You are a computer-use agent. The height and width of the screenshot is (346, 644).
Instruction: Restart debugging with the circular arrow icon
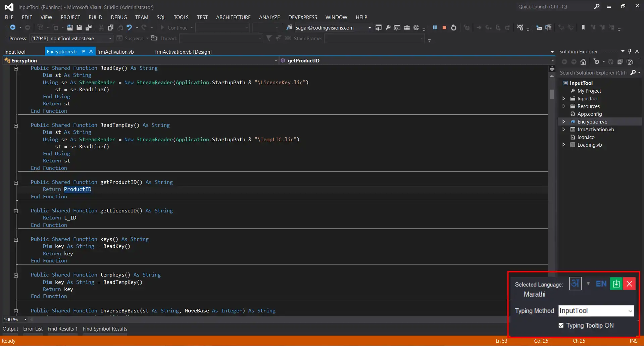(x=454, y=28)
